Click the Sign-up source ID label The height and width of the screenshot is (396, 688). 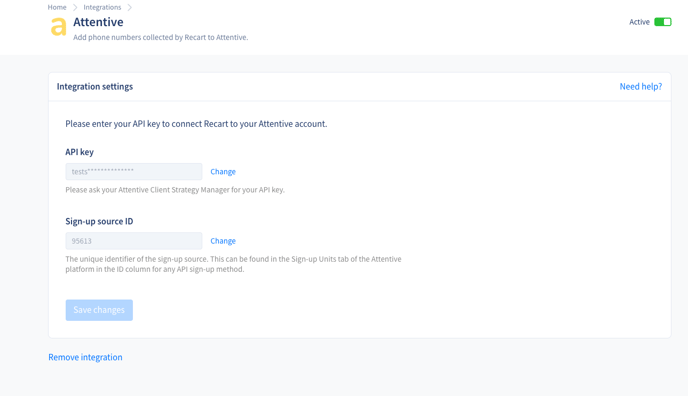click(x=99, y=221)
